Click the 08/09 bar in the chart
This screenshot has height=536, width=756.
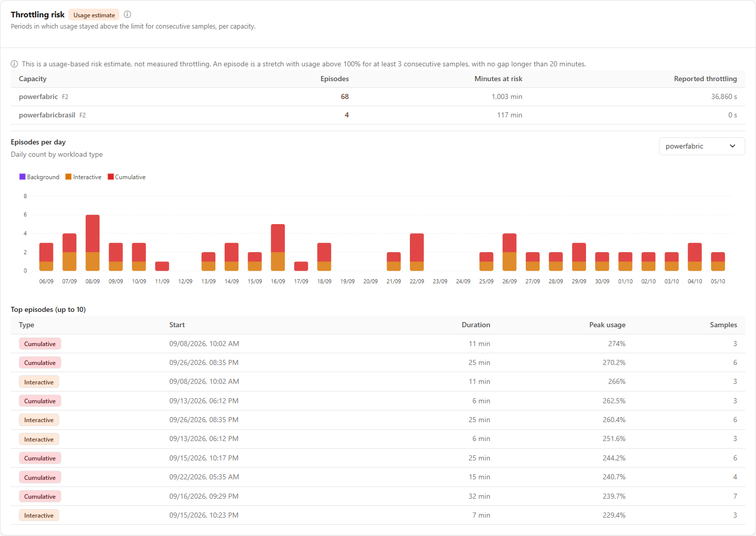[92, 242]
